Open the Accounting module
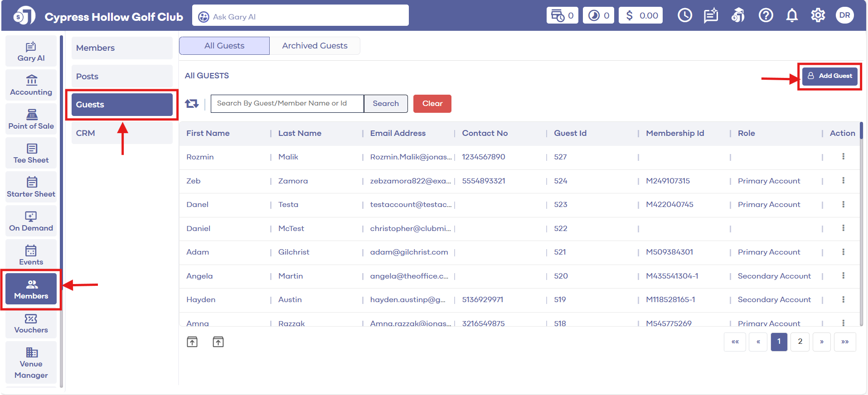Screen dimensions: 868x395 (x=31, y=86)
